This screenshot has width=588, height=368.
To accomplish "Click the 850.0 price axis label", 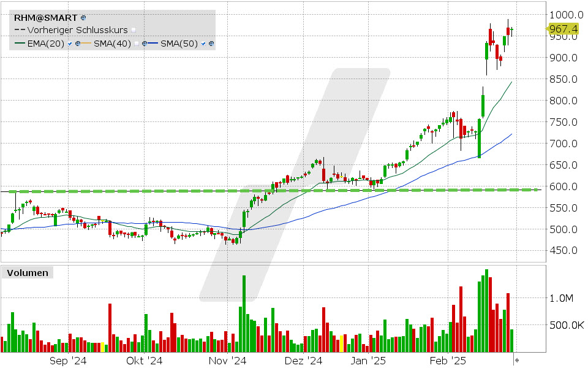I will pyautogui.click(x=563, y=79).
